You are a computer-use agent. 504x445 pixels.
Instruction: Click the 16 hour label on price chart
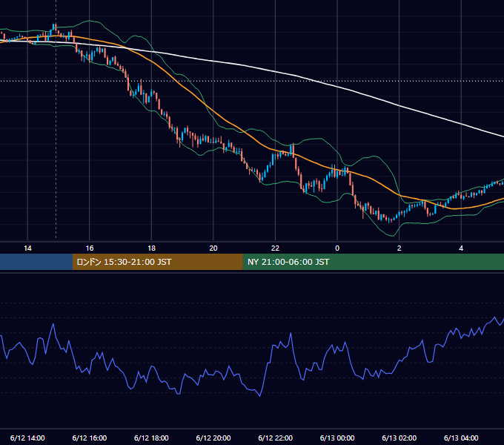(x=90, y=248)
